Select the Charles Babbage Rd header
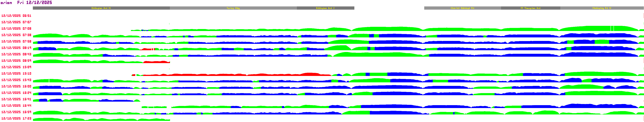Screen dimensions: 644x122 [462, 8]
